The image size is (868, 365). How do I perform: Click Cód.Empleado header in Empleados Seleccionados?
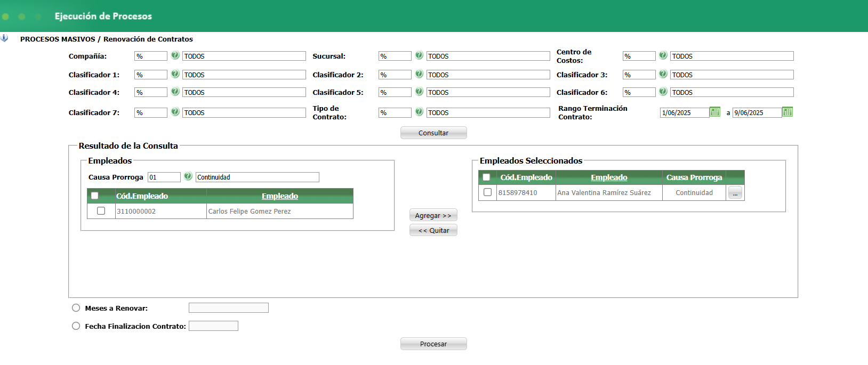[x=526, y=177]
